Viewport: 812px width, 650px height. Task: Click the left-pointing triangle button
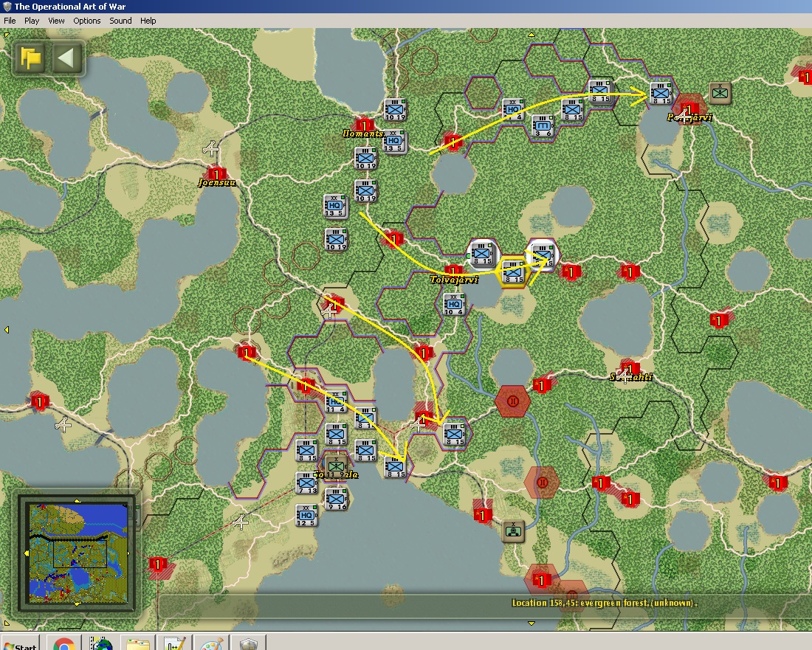pos(66,58)
